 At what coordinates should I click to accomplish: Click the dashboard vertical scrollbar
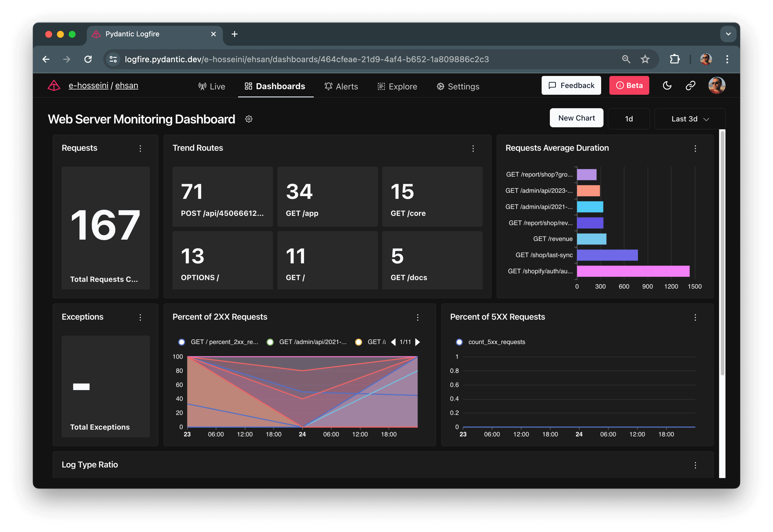click(x=722, y=253)
